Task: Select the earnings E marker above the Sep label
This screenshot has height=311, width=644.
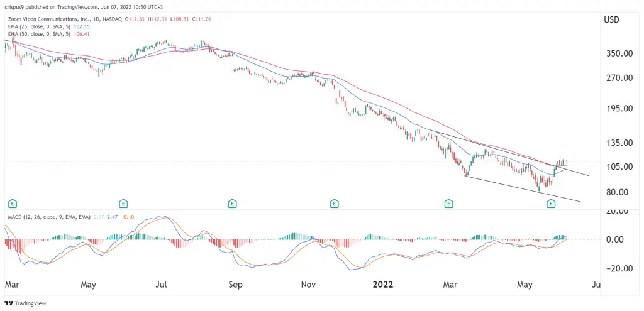Action: pos(233,203)
